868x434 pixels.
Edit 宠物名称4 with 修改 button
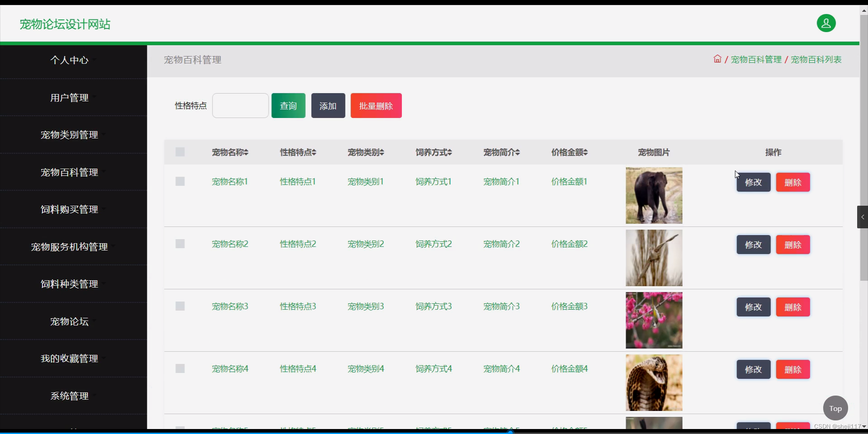(x=754, y=369)
